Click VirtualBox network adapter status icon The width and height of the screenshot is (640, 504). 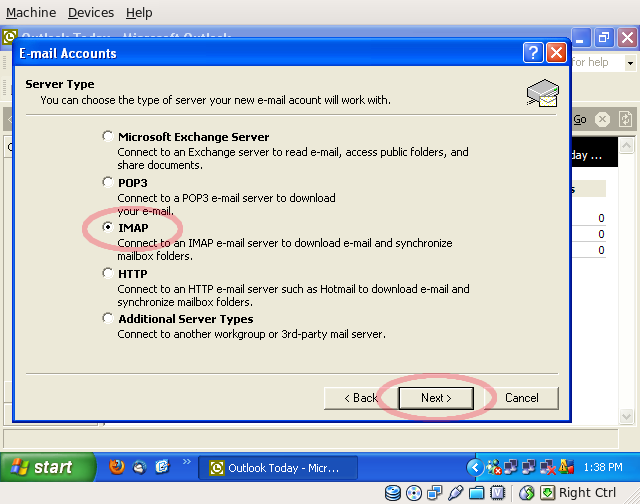435,493
